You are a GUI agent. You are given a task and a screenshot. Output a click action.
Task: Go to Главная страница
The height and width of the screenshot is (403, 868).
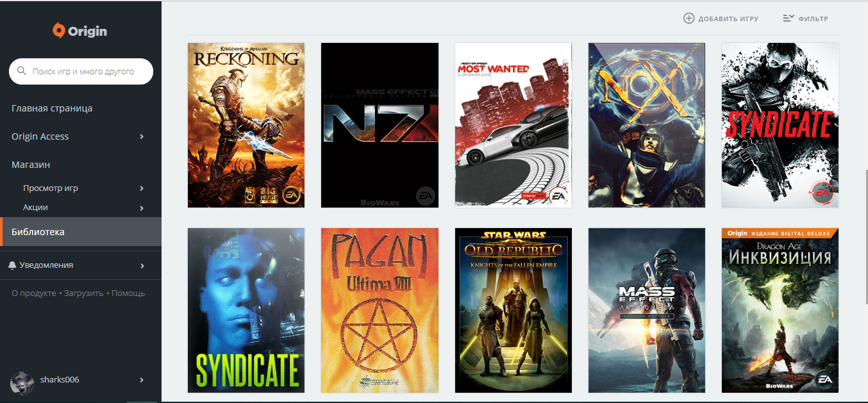[52, 108]
